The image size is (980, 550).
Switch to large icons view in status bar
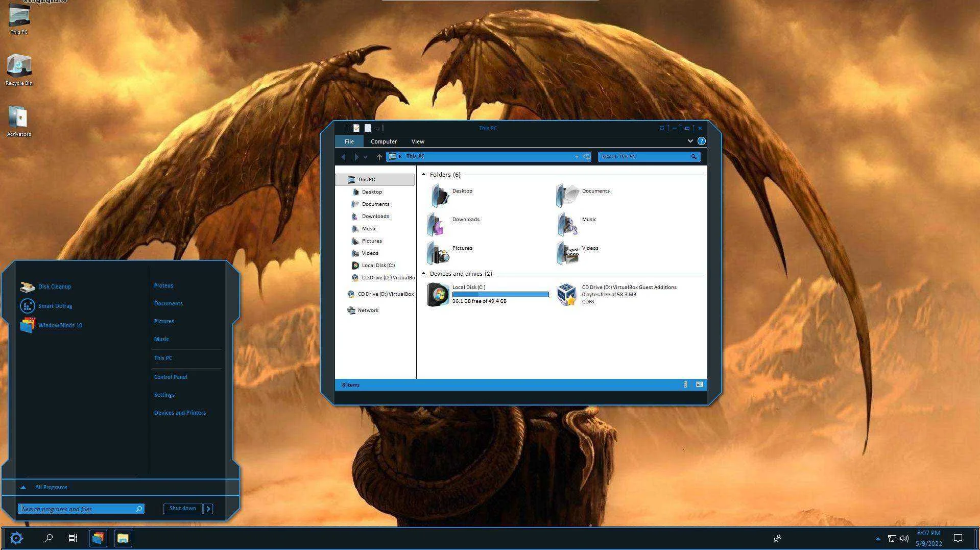click(699, 385)
